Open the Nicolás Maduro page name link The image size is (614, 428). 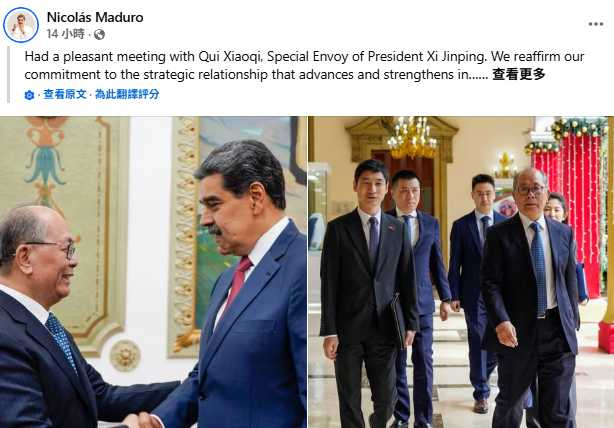[95, 17]
